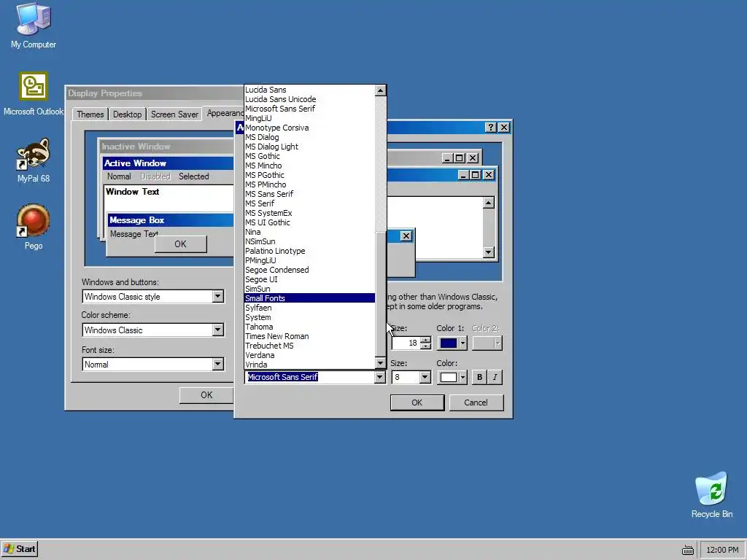Choose Times New Roman font

(x=309, y=336)
